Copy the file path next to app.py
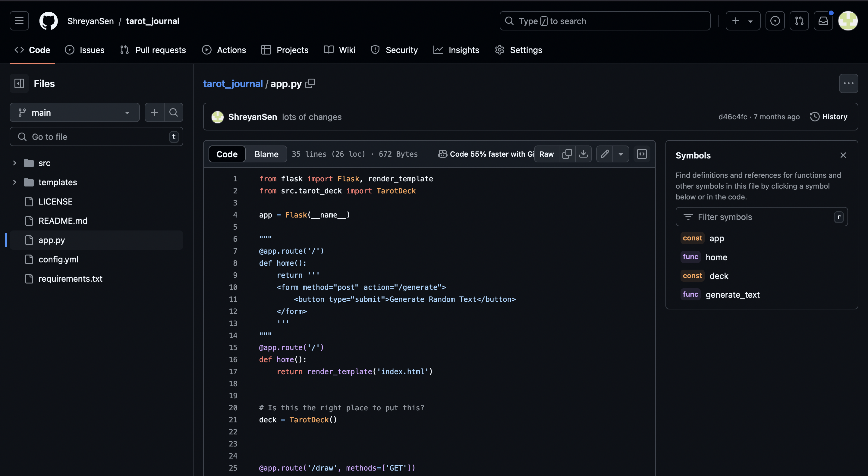The image size is (868, 476). click(310, 83)
